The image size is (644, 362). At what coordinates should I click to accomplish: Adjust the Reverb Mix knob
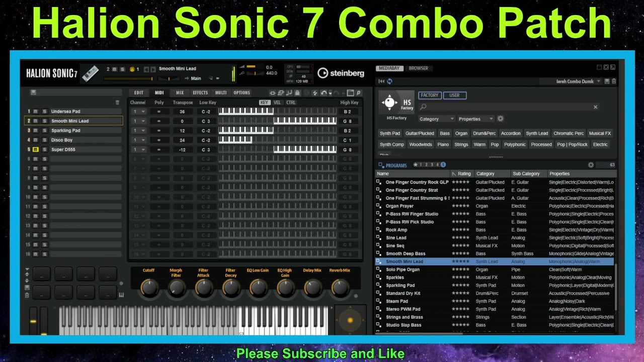(340, 288)
